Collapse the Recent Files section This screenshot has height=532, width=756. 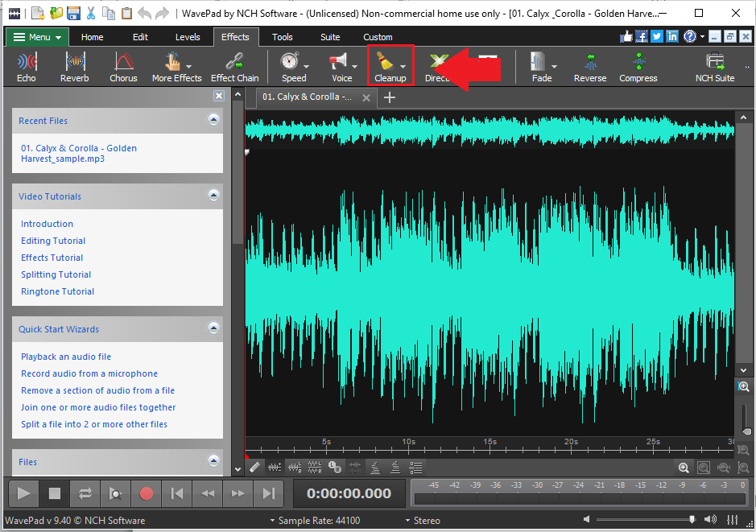click(x=213, y=119)
